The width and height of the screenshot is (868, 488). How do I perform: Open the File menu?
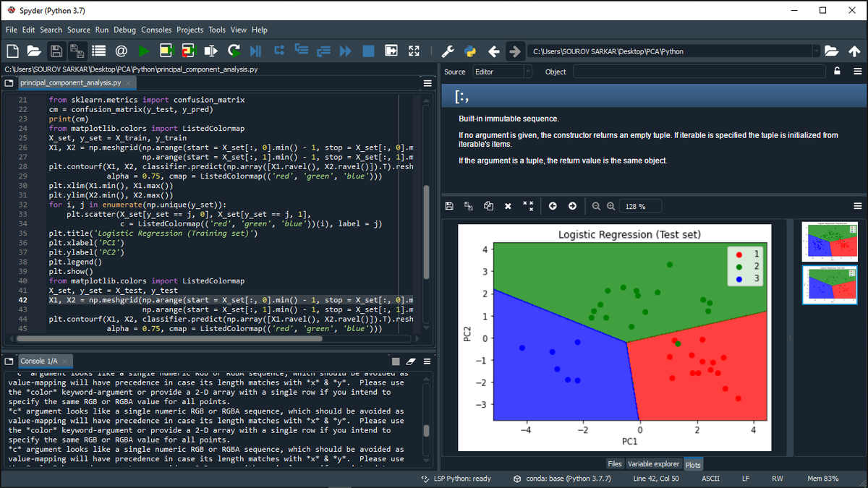[x=11, y=30]
